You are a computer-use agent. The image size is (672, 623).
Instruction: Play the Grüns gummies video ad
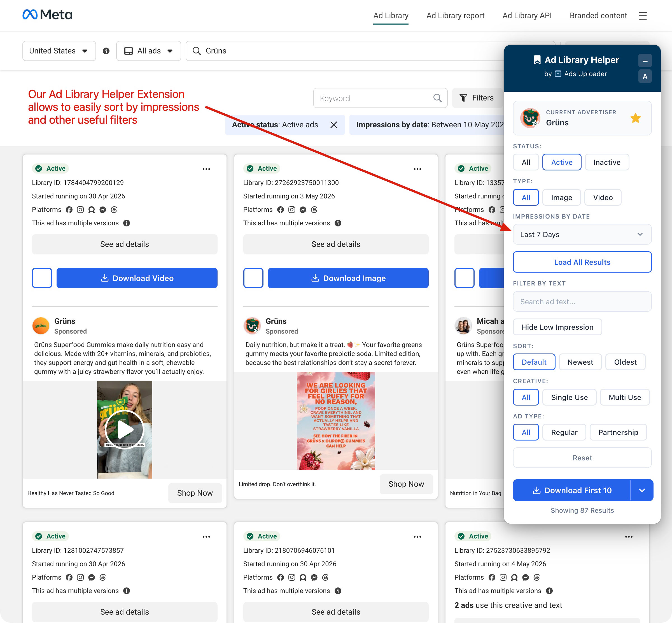click(x=125, y=430)
